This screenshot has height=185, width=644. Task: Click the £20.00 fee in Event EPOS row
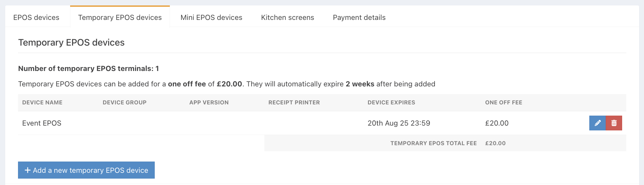[x=497, y=123]
